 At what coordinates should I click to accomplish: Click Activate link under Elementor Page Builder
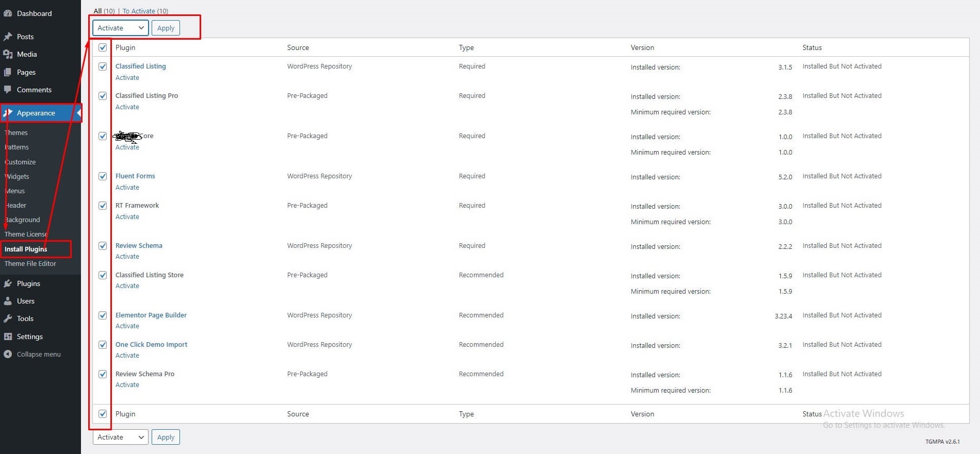(x=127, y=326)
